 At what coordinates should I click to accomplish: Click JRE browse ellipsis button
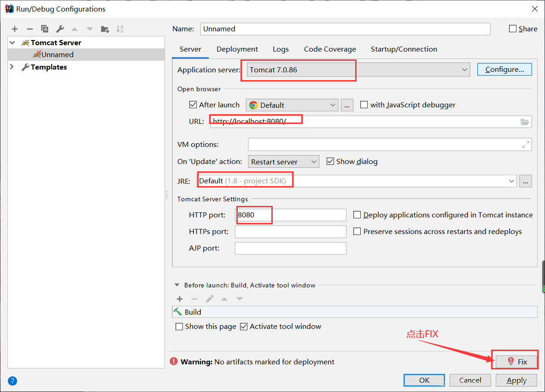[x=526, y=181]
